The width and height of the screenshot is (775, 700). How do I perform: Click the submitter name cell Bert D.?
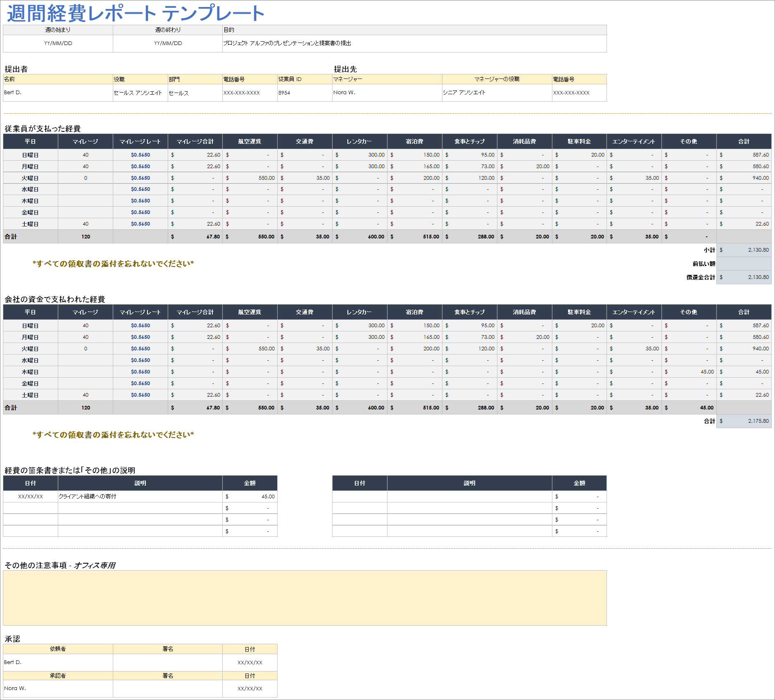pyautogui.click(x=58, y=93)
